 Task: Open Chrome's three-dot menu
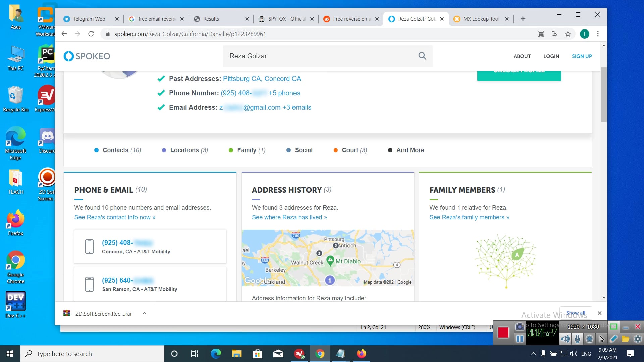click(598, 34)
